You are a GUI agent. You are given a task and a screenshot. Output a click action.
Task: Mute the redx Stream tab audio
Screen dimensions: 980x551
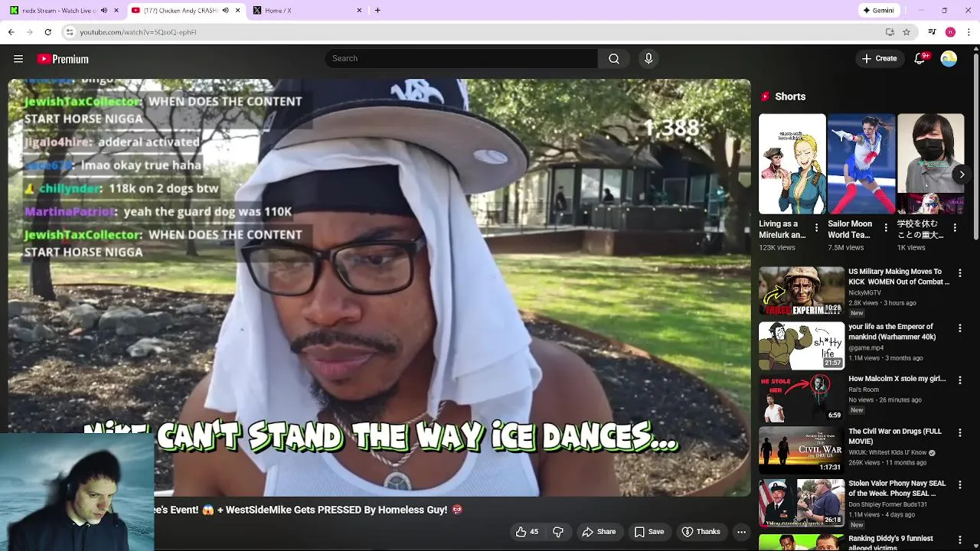[x=104, y=10]
